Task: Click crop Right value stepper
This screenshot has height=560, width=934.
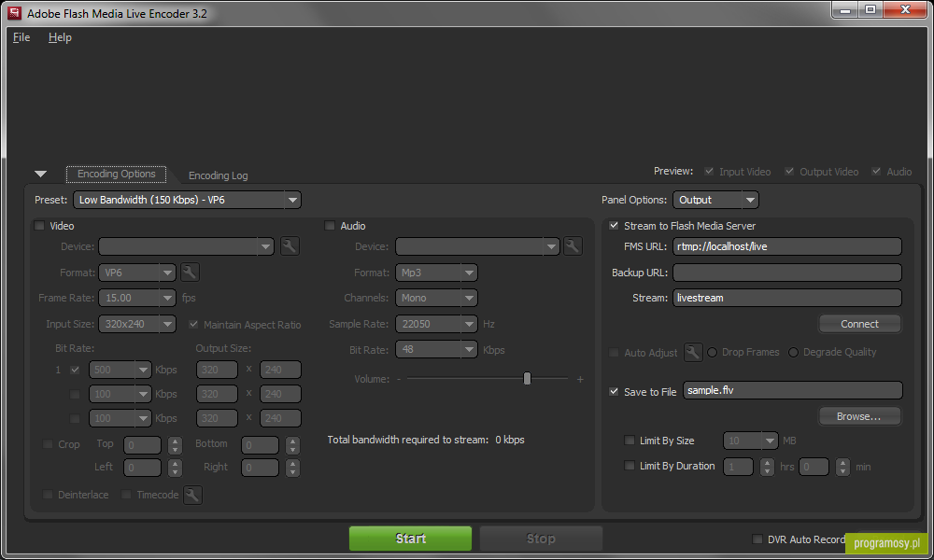Action: tap(292, 468)
